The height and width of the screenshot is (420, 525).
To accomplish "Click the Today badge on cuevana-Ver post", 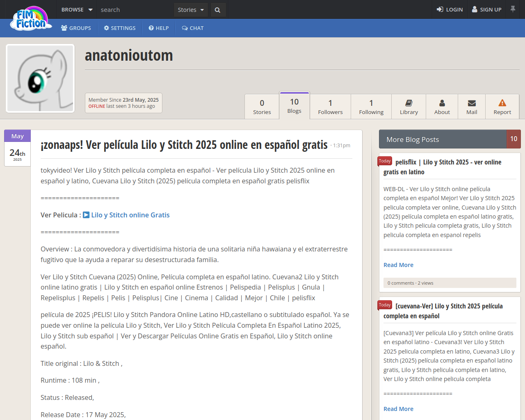I will 385,305.
